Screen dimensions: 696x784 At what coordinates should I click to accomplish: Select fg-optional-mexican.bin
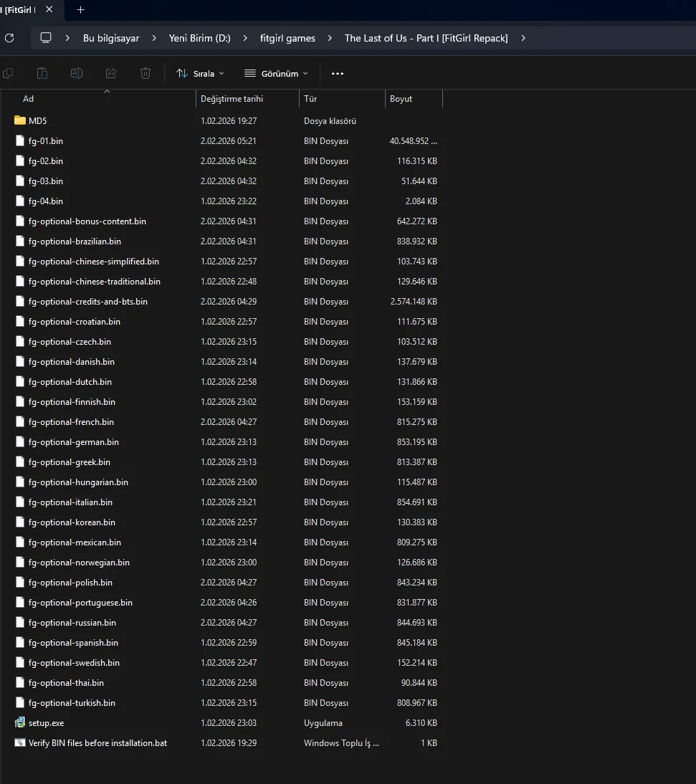[x=75, y=542]
